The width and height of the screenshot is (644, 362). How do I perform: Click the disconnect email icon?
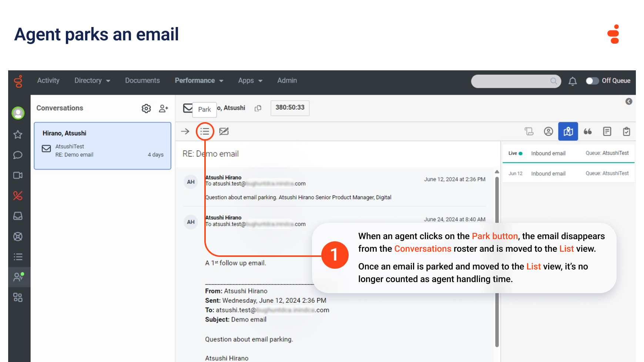[224, 131]
